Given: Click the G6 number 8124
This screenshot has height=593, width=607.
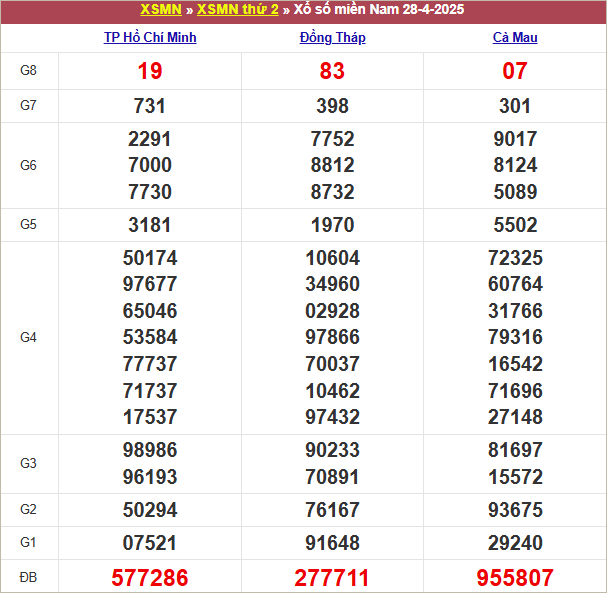Looking at the screenshot, I should click(x=515, y=165).
